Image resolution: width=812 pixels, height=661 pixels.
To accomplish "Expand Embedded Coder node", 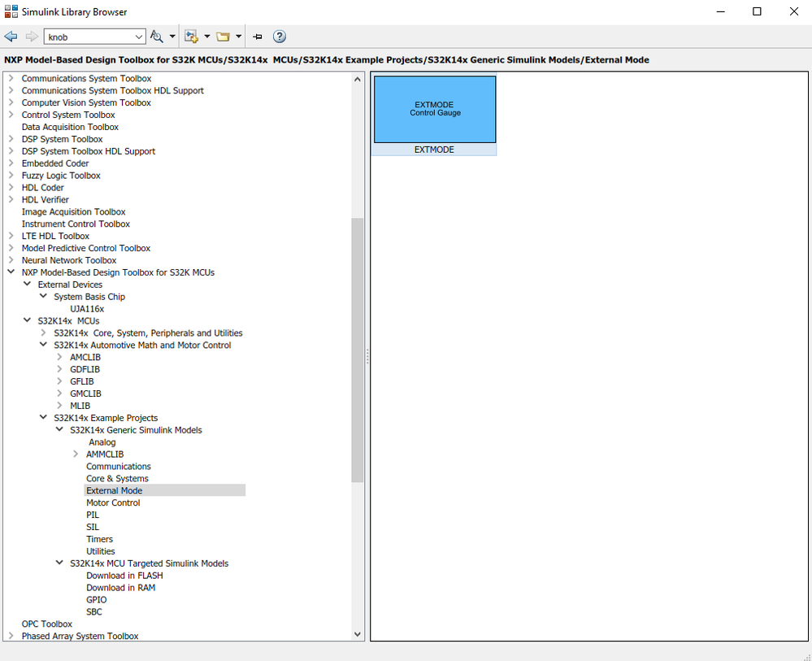I will pyautogui.click(x=11, y=163).
